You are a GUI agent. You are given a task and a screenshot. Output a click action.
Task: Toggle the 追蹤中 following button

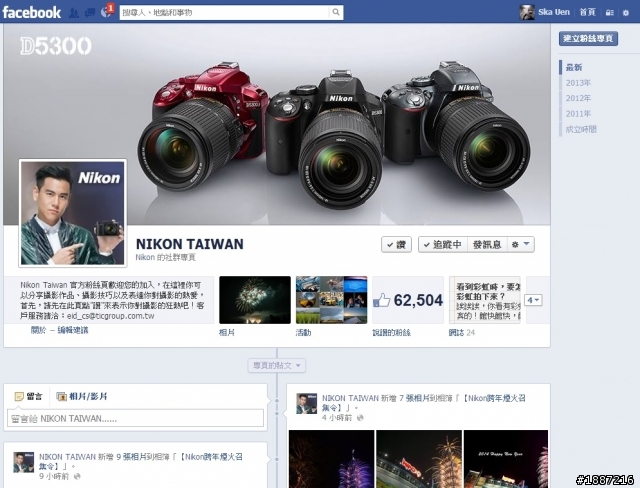tap(443, 244)
